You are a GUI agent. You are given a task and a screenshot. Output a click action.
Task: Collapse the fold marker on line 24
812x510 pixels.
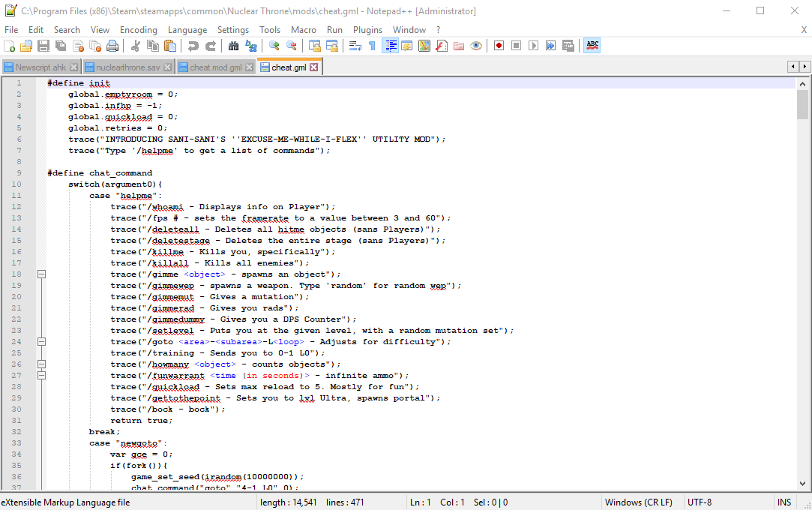42,342
